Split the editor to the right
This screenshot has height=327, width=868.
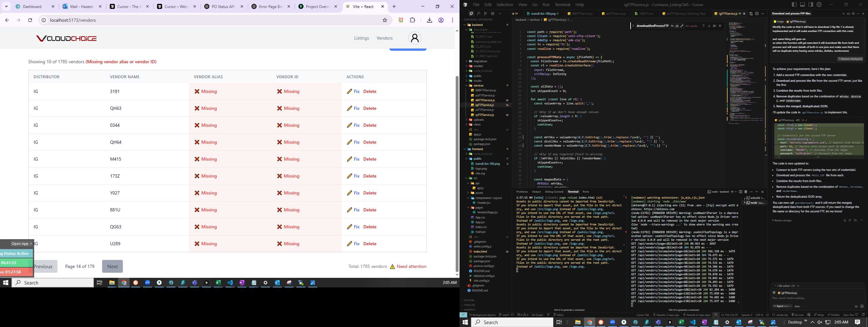coord(757,13)
